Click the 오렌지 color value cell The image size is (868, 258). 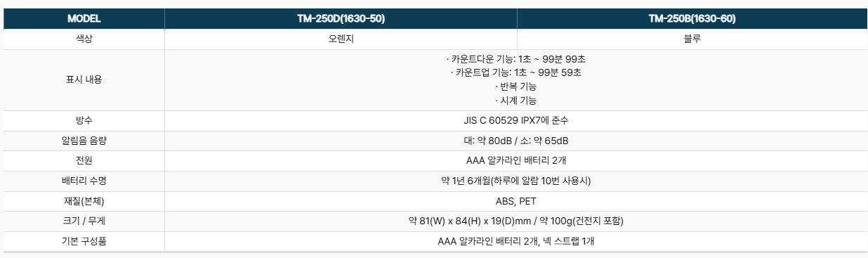pyautogui.click(x=341, y=39)
